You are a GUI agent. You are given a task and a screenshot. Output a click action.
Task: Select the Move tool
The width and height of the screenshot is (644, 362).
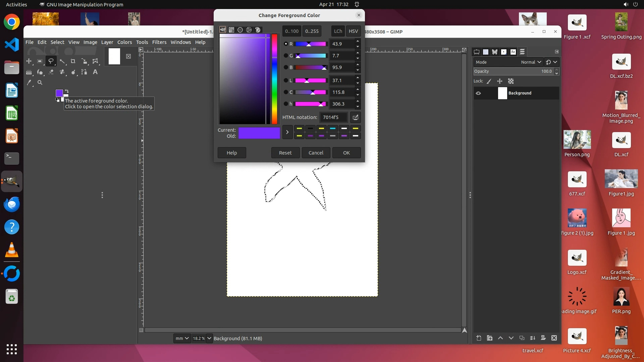(29, 61)
